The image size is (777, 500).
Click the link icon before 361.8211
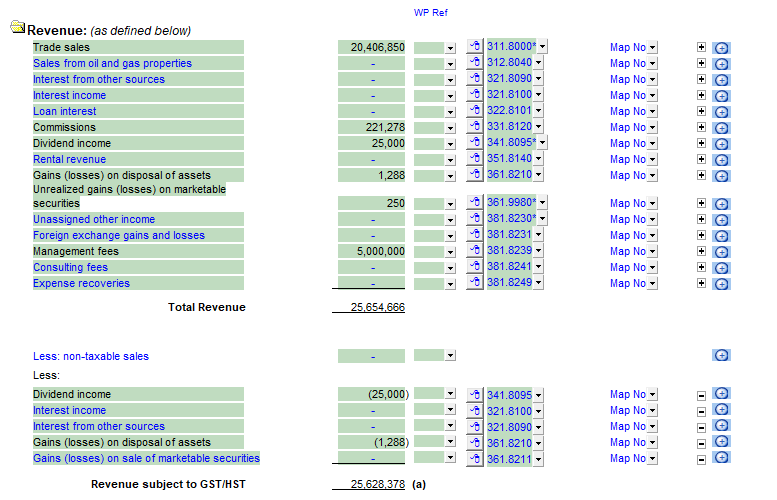[475, 459]
